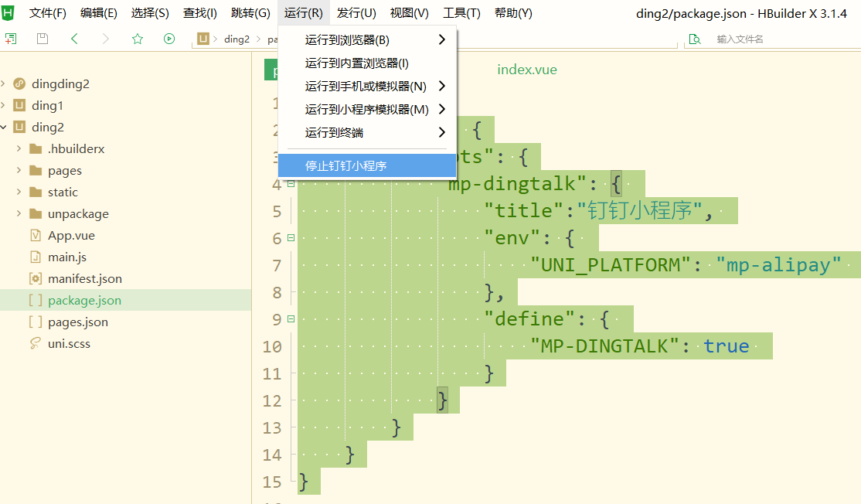This screenshot has width=861, height=504.
Task: Click the run play icon in toolbar
Action: click(169, 39)
